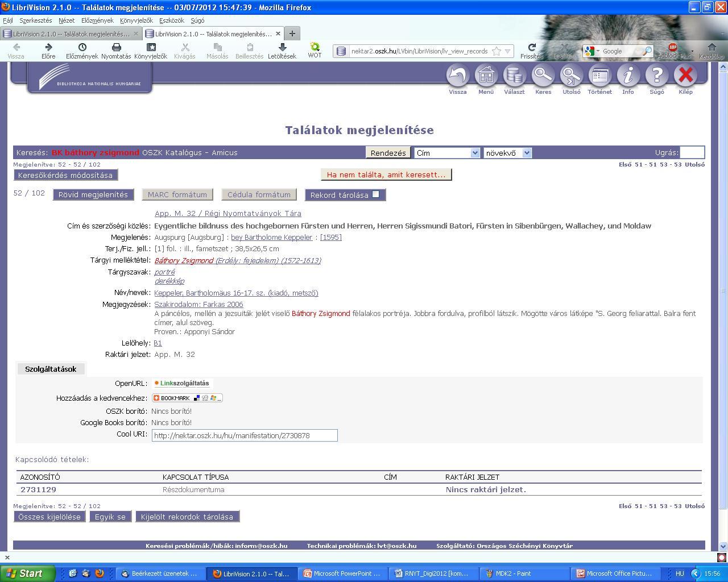This screenshot has width=728, height=582.
Task: Open the Történet history icon
Action: pyautogui.click(x=599, y=76)
